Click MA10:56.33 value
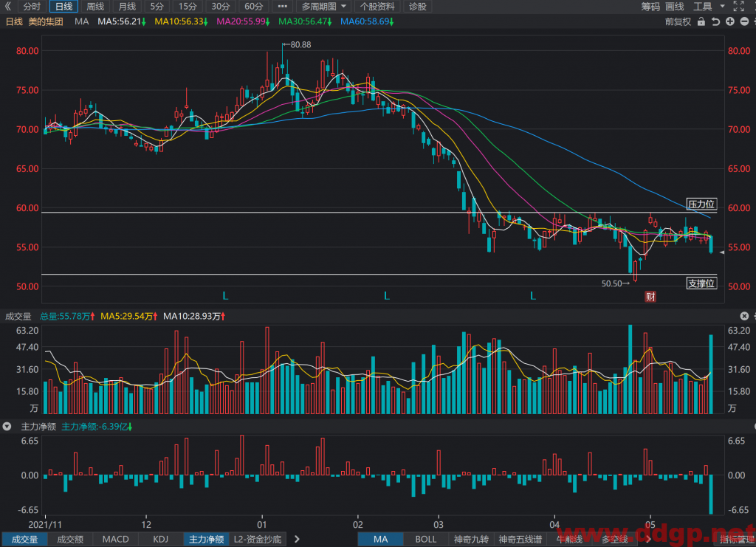This screenshot has height=547, width=756. coord(181,21)
